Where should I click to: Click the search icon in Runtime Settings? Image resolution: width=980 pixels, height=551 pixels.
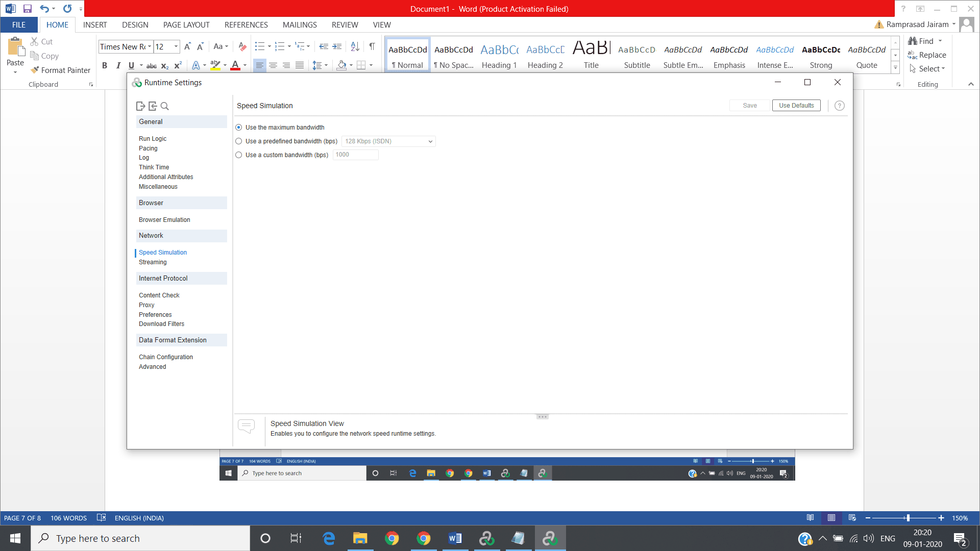(164, 106)
